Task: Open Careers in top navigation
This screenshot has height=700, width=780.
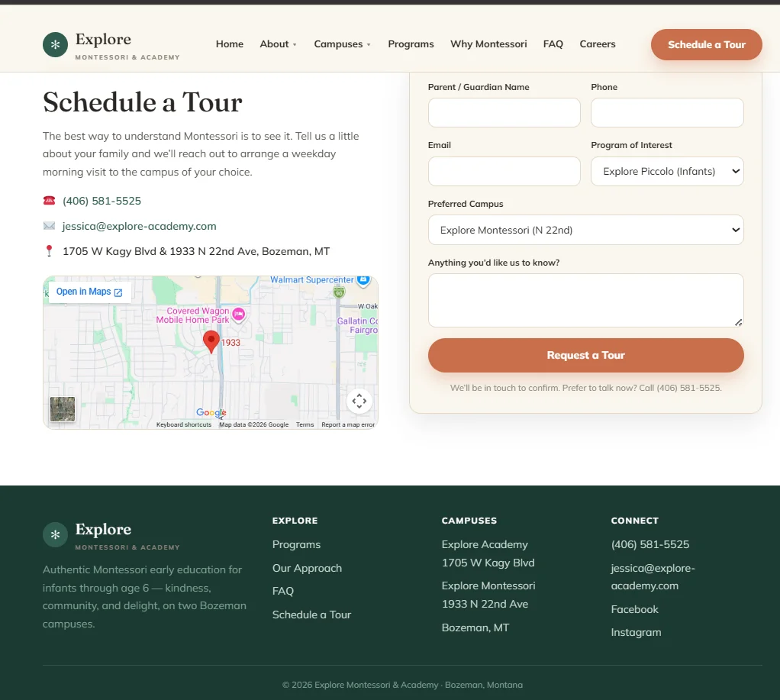Action: pos(598,44)
